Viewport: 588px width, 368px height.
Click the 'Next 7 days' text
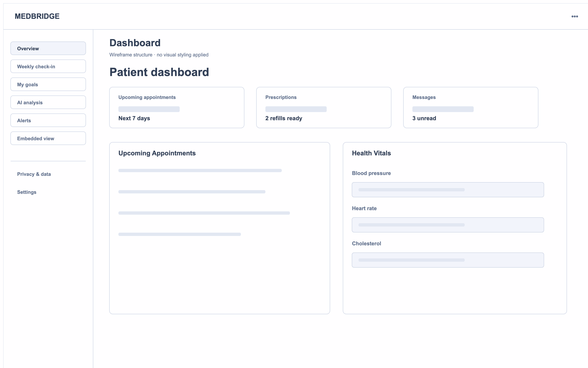click(134, 118)
